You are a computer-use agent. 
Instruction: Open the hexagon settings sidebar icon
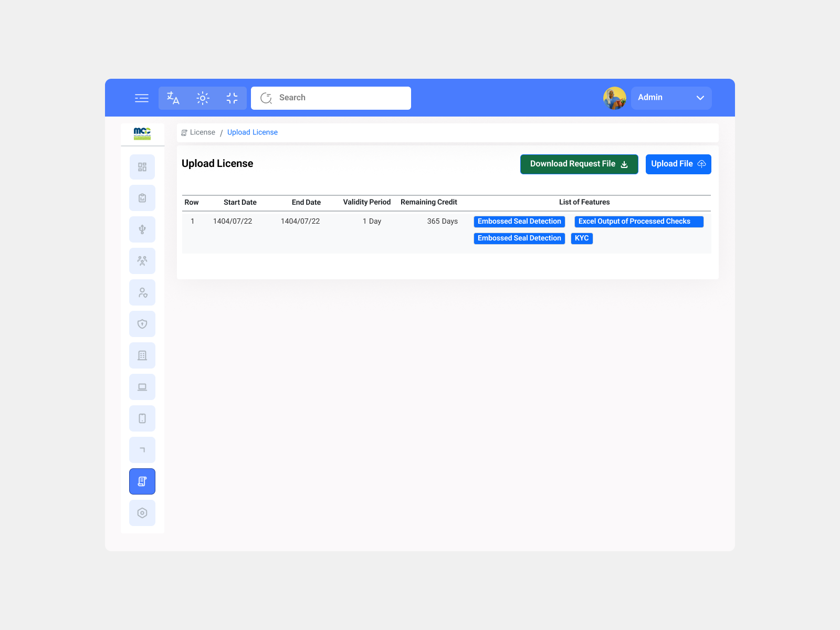tap(142, 513)
